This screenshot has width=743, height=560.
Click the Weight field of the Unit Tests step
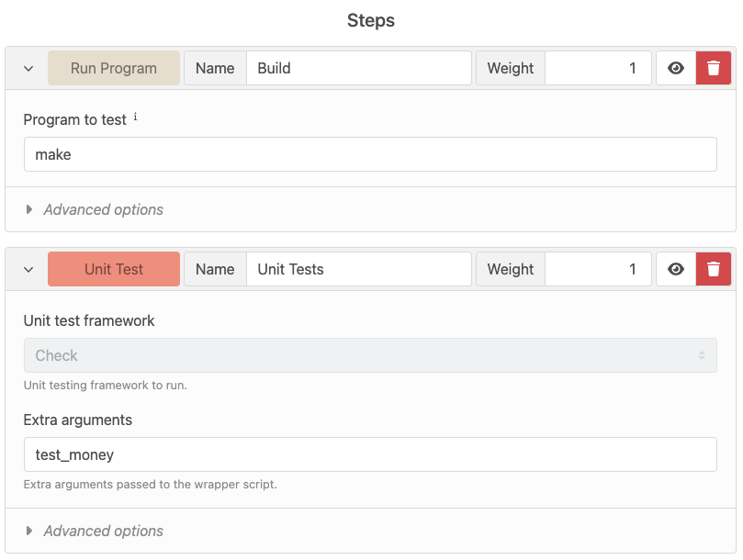(x=598, y=269)
